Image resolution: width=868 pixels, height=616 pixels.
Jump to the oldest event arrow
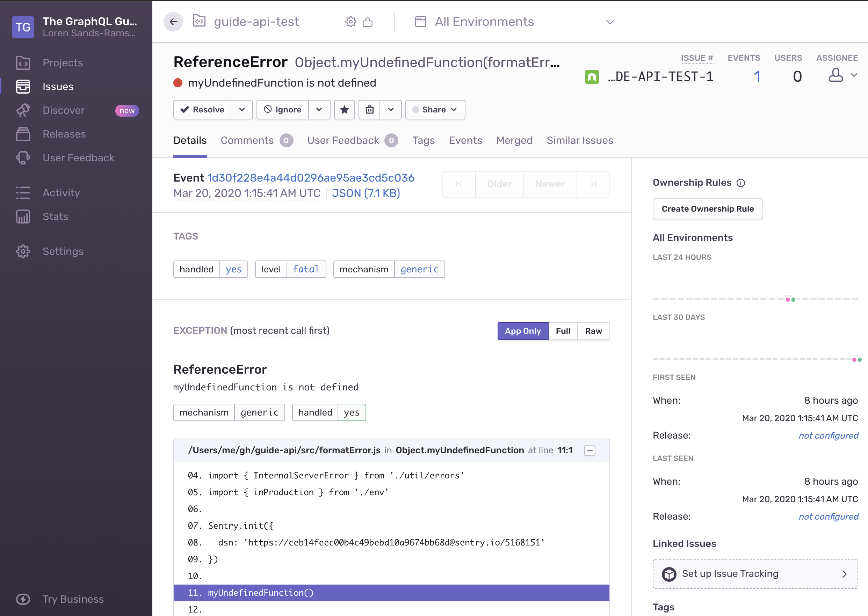459,184
